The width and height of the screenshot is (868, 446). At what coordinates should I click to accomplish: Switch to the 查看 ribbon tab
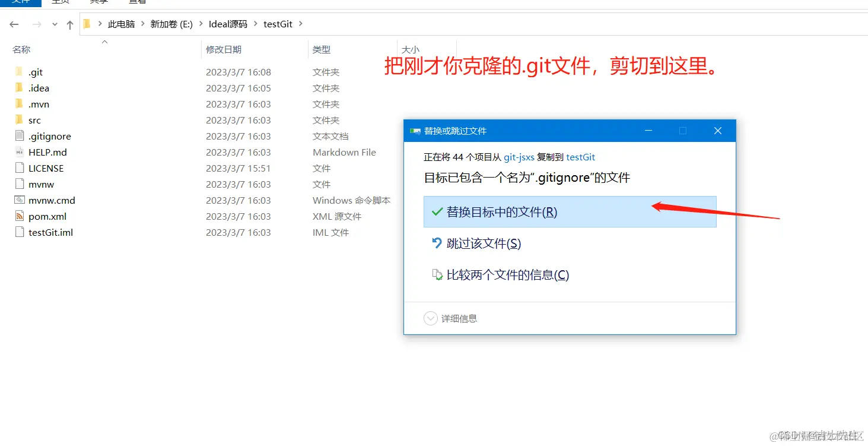(x=136, y=2)
